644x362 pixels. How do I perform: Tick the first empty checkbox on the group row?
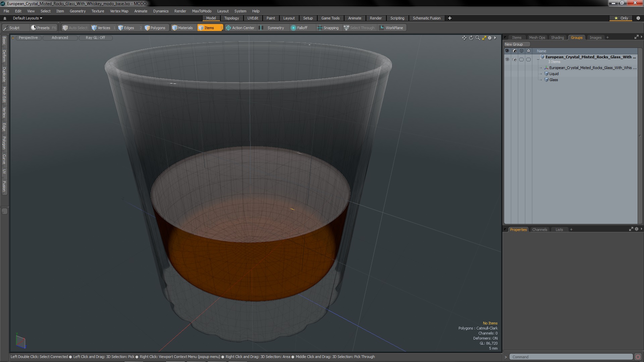521,59
